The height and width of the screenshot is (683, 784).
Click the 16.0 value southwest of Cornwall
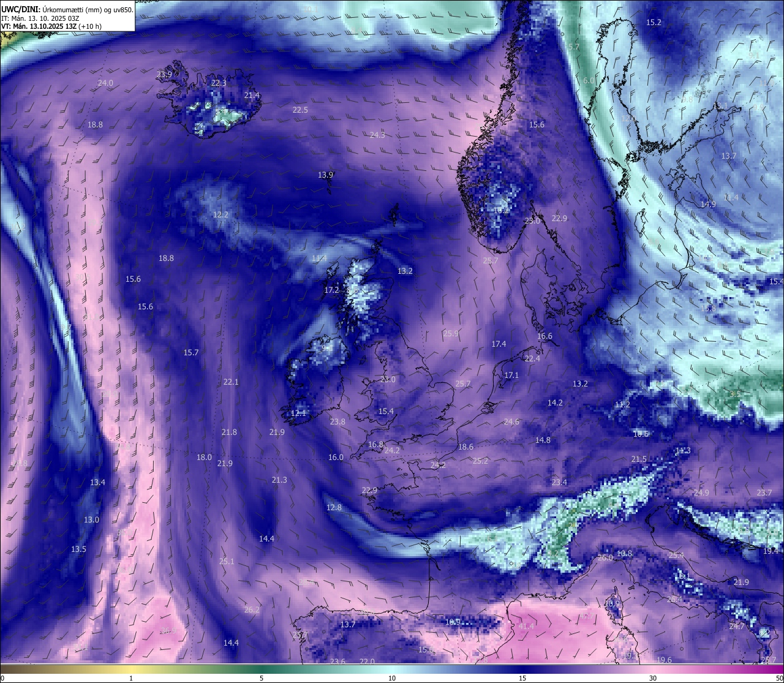click(336, 457)
